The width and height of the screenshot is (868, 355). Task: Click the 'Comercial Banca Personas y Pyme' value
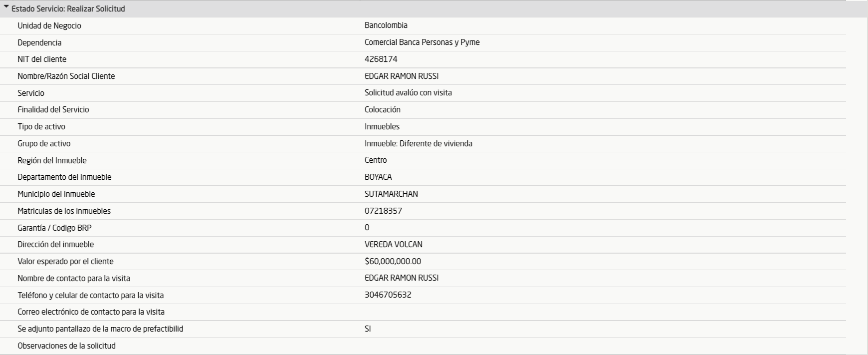[x=422, y=42]
